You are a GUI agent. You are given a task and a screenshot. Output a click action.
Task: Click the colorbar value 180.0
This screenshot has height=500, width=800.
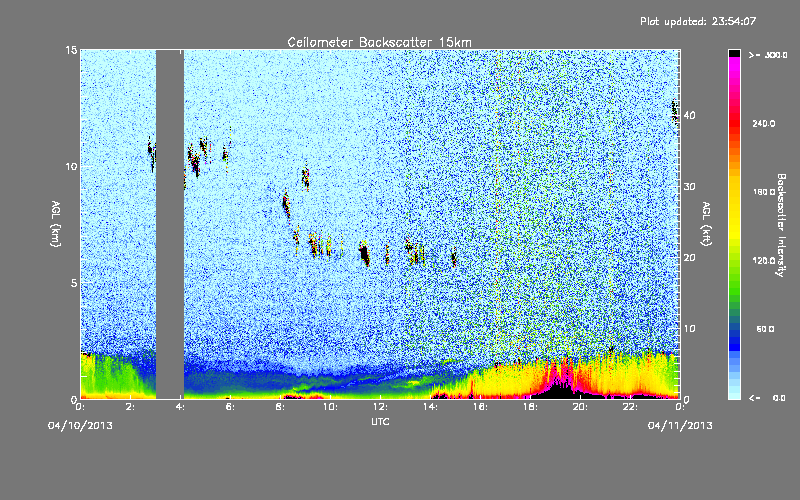[764, 192]
